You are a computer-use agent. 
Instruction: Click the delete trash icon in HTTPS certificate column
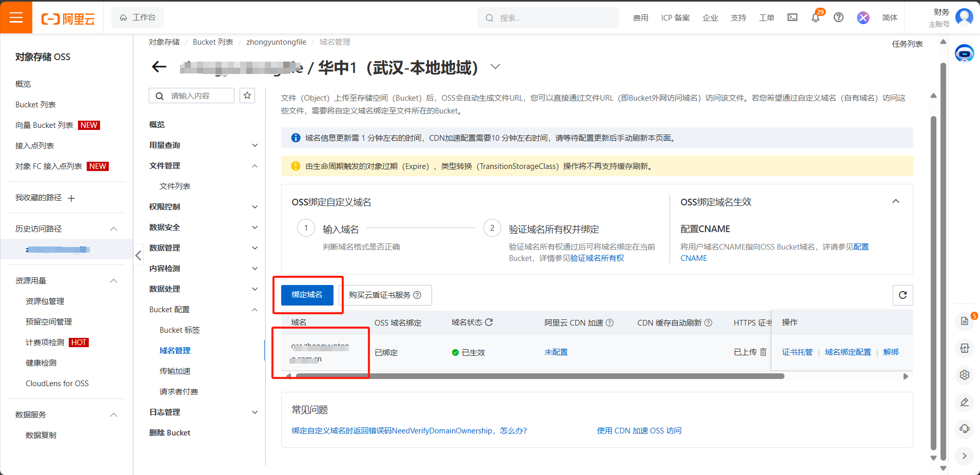coord(763,352)
